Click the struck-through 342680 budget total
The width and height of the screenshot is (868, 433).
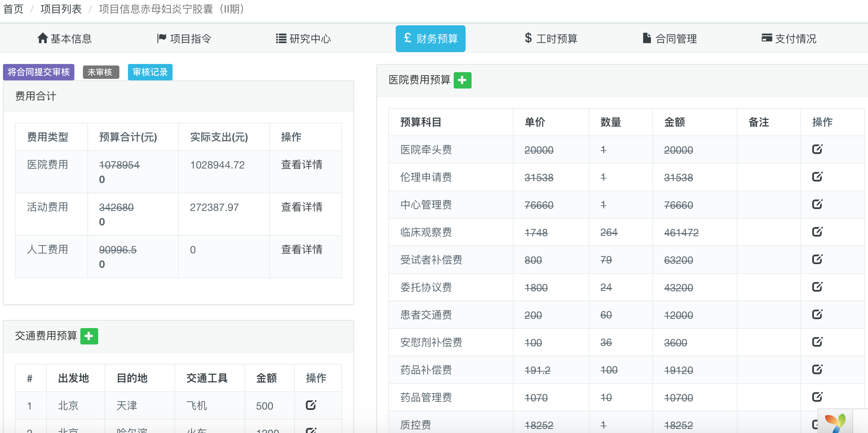pyautogui.click(x=116, y=207)
